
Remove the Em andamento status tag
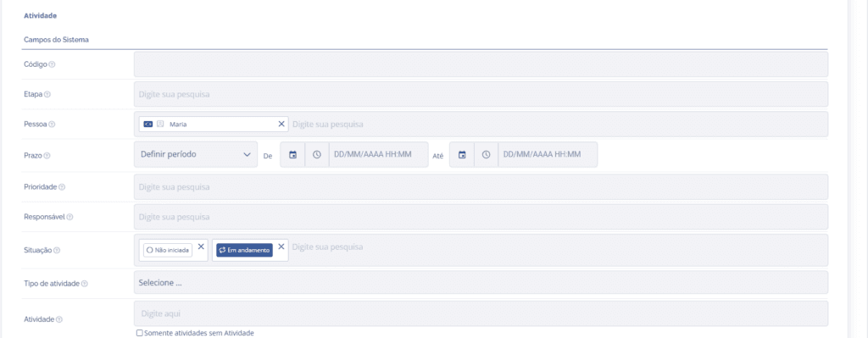(281, 247)
